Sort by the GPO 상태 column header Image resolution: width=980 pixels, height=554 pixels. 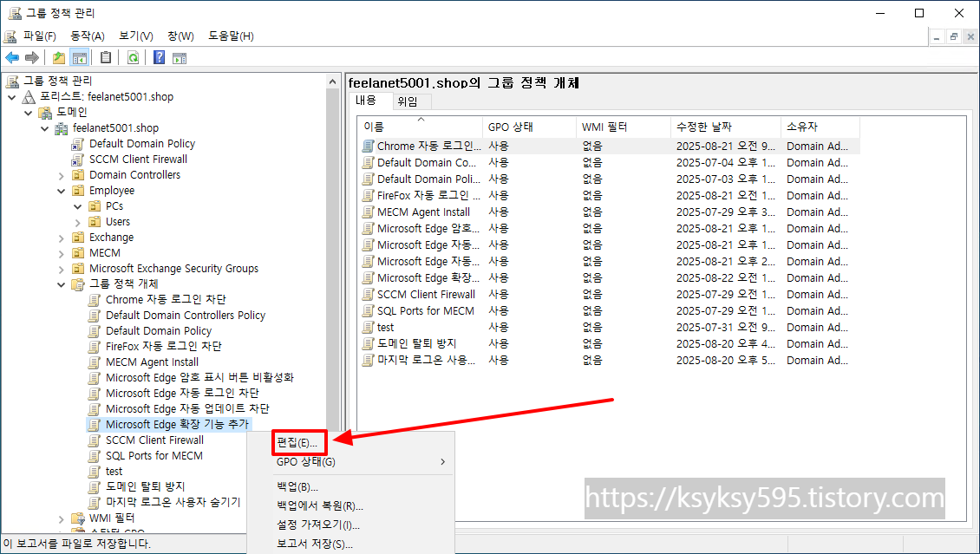point(530,127)
